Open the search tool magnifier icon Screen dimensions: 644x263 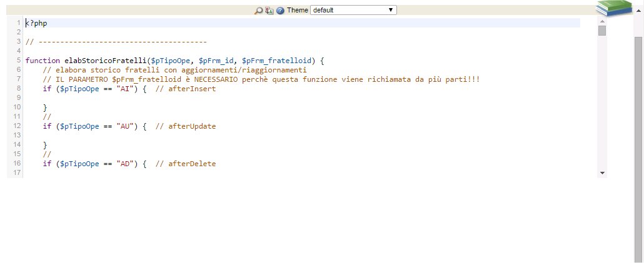(259, 11)
